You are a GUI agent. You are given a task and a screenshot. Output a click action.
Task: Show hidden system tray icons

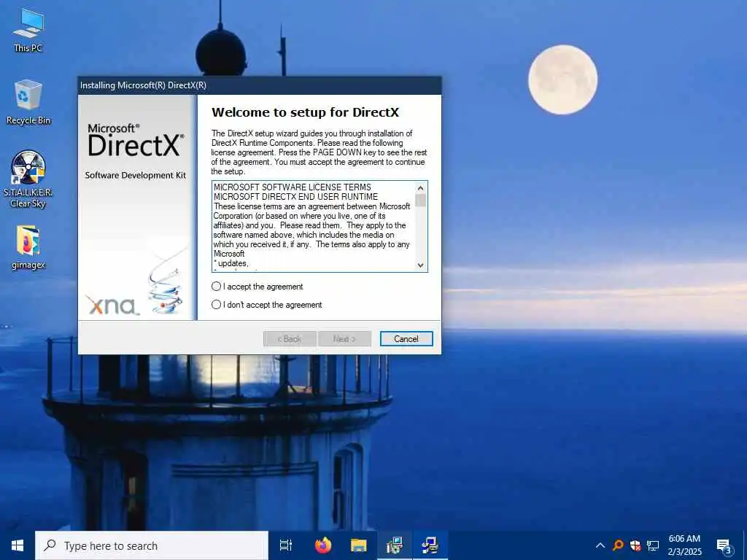(x=600, y=545)
